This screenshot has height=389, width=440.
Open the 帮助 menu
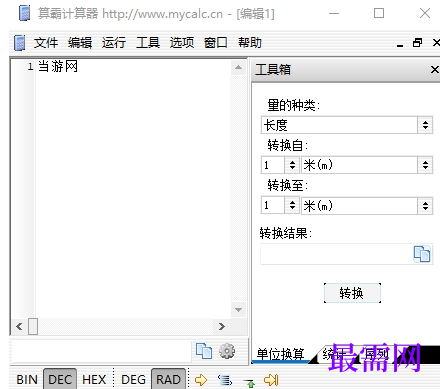tap(250, 43)
